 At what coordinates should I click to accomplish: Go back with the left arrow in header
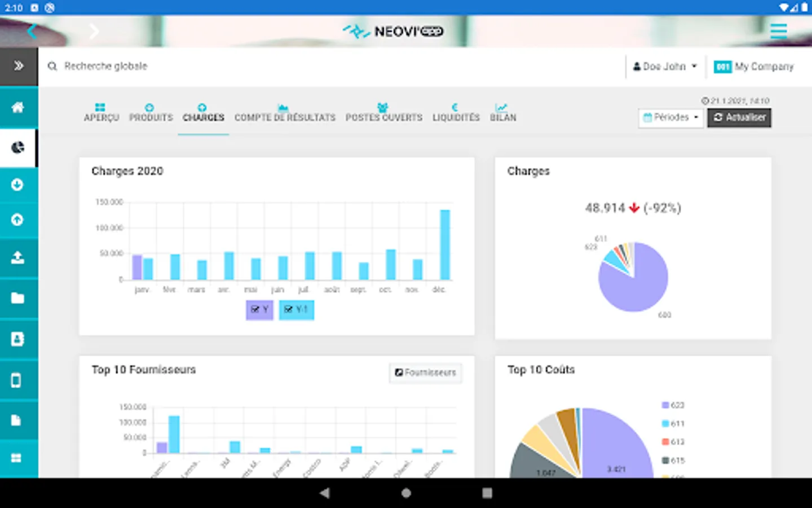click(x=32, y=31)
